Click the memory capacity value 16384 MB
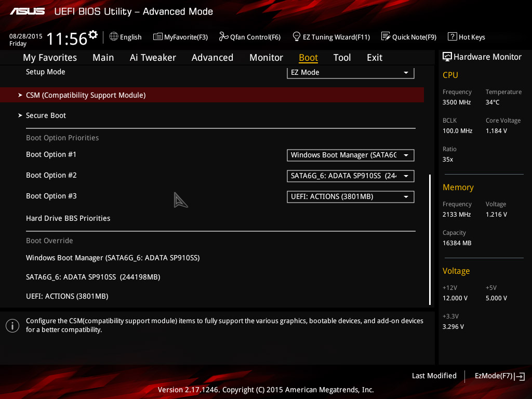 (x=457, y=243)
